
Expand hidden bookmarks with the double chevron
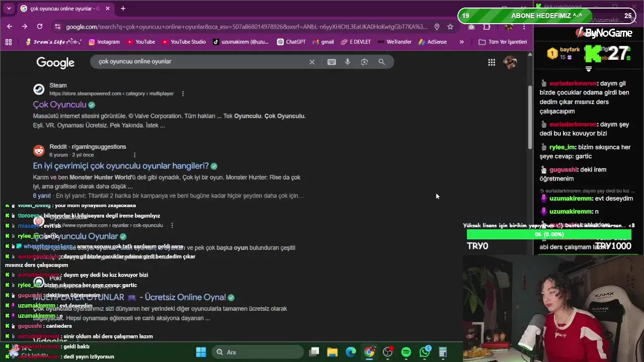pyautogui.click(x=461, y=42)
